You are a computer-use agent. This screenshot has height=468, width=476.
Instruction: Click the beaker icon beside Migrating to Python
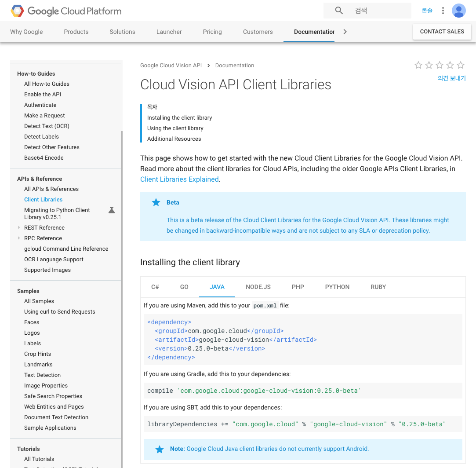pyautogui.click(x=112, y=210)
